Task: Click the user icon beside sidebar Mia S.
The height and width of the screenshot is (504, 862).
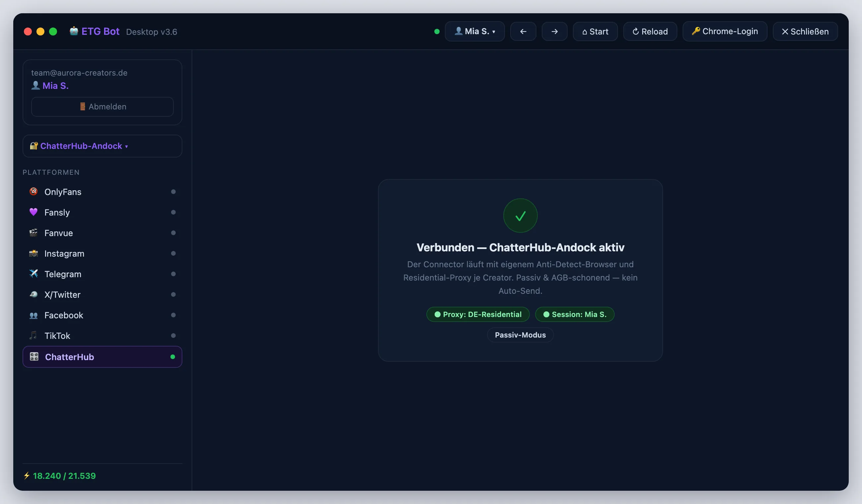Action: click(35, 86)
